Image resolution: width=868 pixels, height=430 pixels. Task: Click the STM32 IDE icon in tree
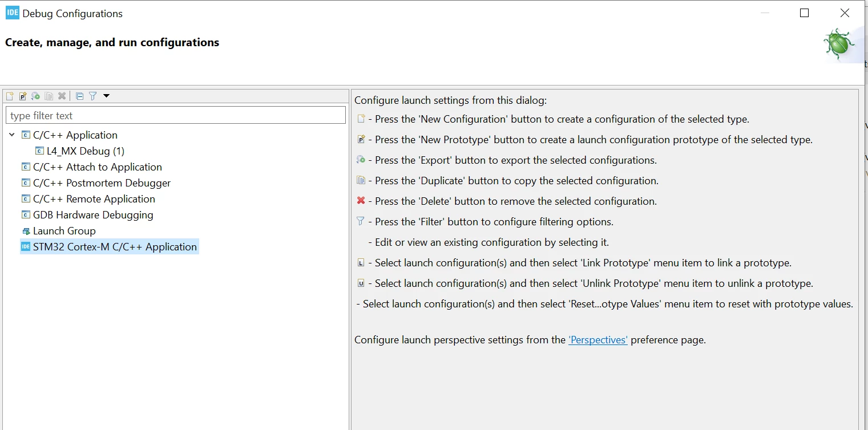(26, 247)
